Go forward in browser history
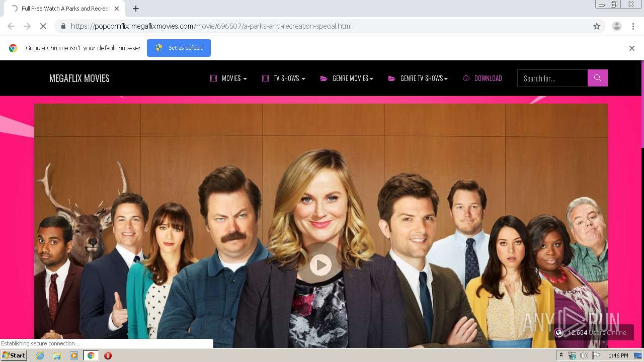Viewport: 644px width, 362px height. (27, 26)
